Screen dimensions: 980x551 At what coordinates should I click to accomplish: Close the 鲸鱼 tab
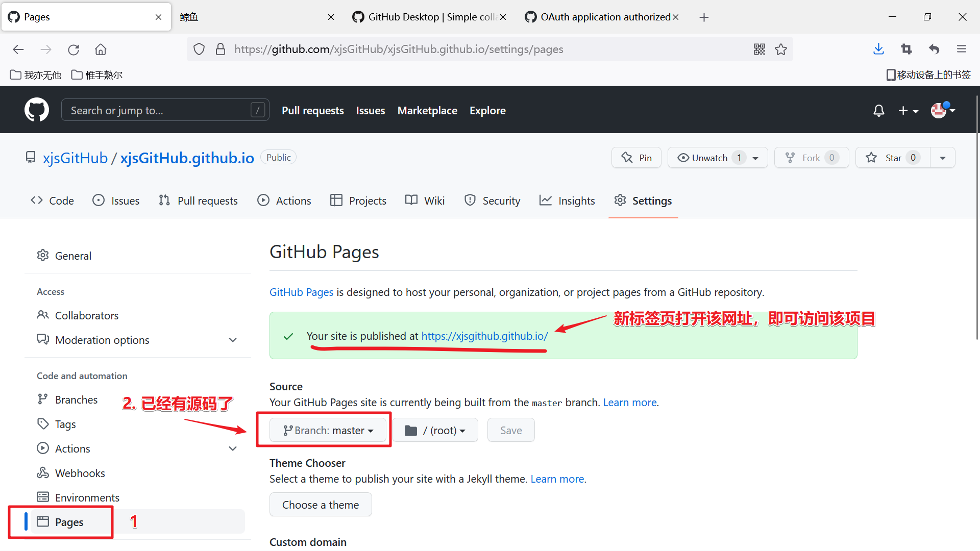coord(331,17)
